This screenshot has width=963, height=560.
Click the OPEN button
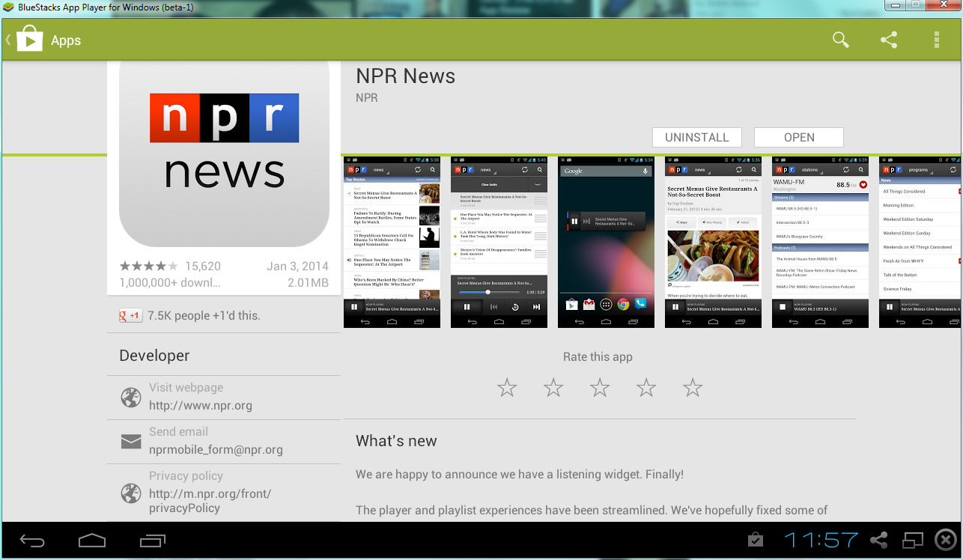pos(799,138)
